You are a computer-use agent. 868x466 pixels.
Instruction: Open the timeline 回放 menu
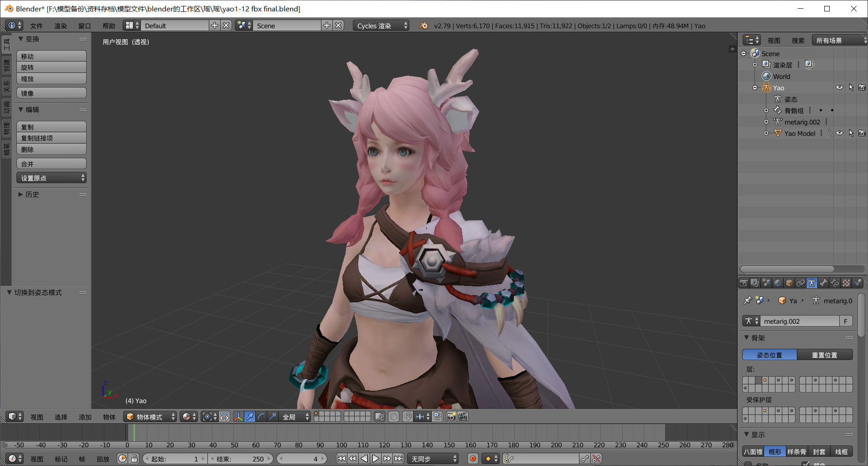tap(103, 459)
